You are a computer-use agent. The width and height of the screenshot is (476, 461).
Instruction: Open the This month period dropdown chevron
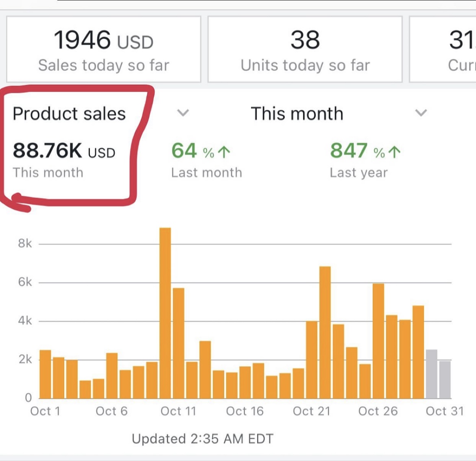[x=421, y=113]
